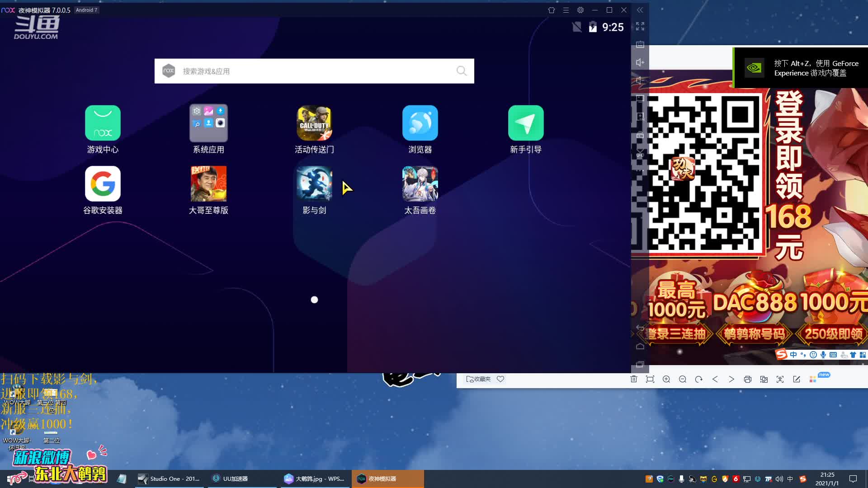Switch to UU加速器 taskbar window

(x=242, y=479)
